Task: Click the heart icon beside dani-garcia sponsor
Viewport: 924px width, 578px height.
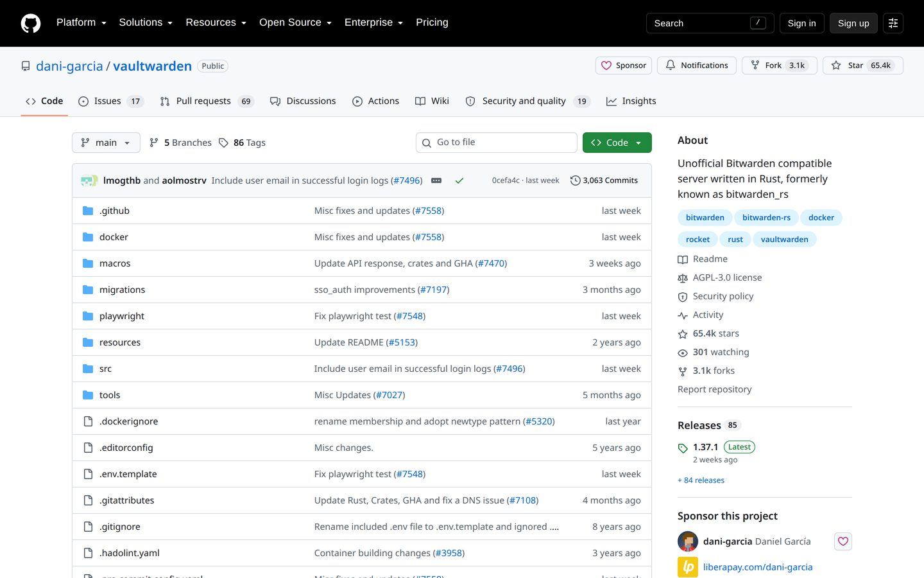Action: pyautogui.click(x=843, y=541)
